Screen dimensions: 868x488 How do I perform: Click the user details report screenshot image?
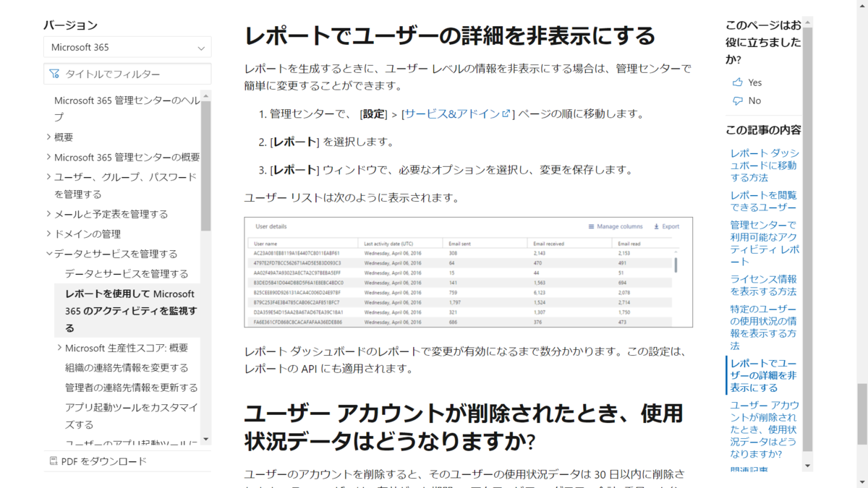[x=468, y=272]
